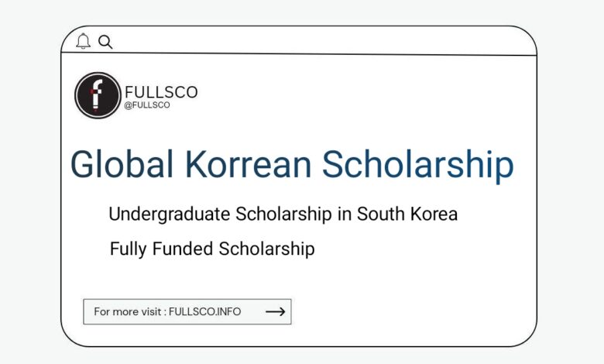Viewport: 604px width, 364px height.
Task: Click the word Korrean in the title
Action: point(248,163)
